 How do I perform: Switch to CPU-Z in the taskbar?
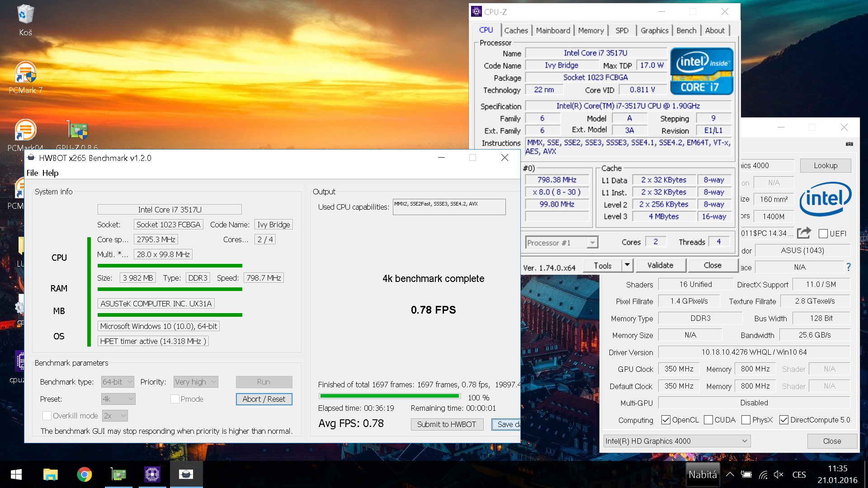152,474
